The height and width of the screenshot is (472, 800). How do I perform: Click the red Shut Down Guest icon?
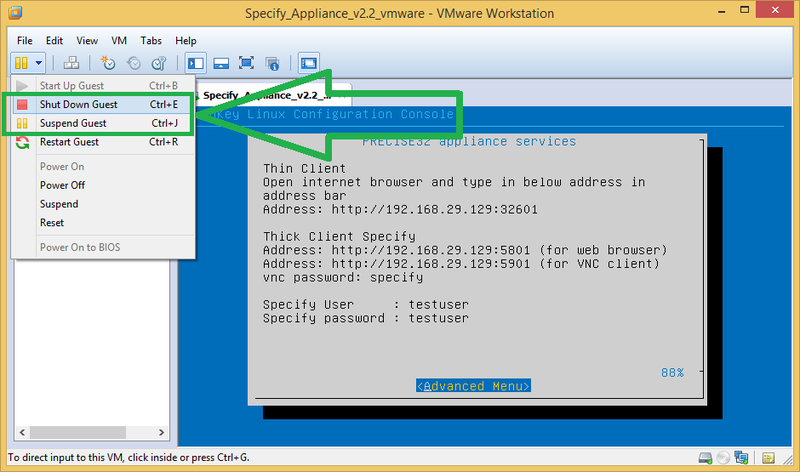tap(22, 105)
